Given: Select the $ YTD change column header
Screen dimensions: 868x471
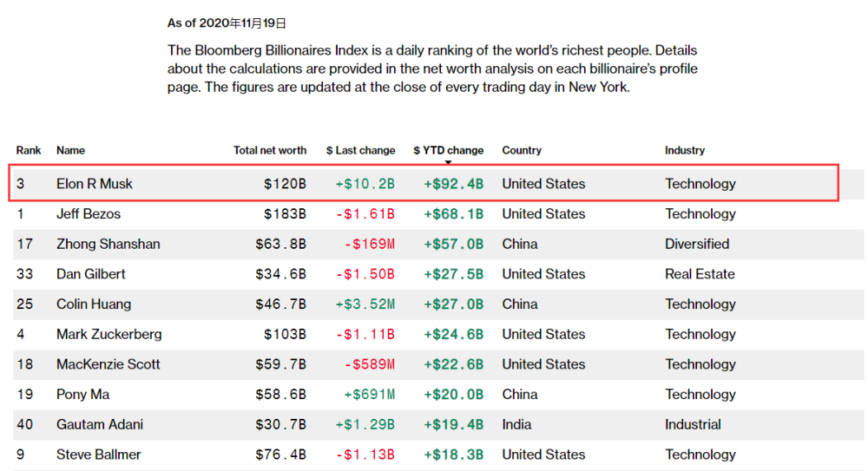Looking at the screenshot, I should 449,151.
